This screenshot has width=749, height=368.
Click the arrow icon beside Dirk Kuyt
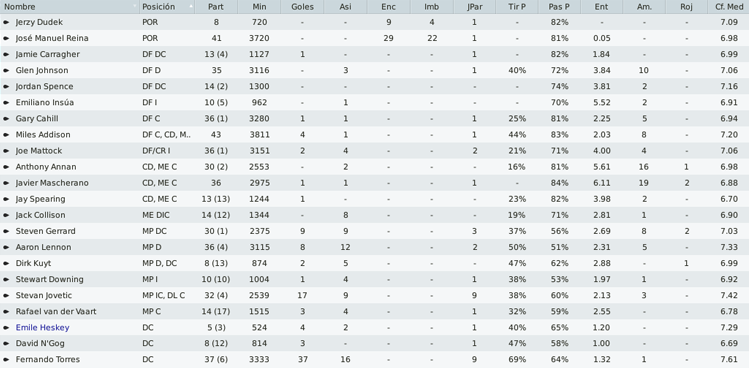pos(6,263)
